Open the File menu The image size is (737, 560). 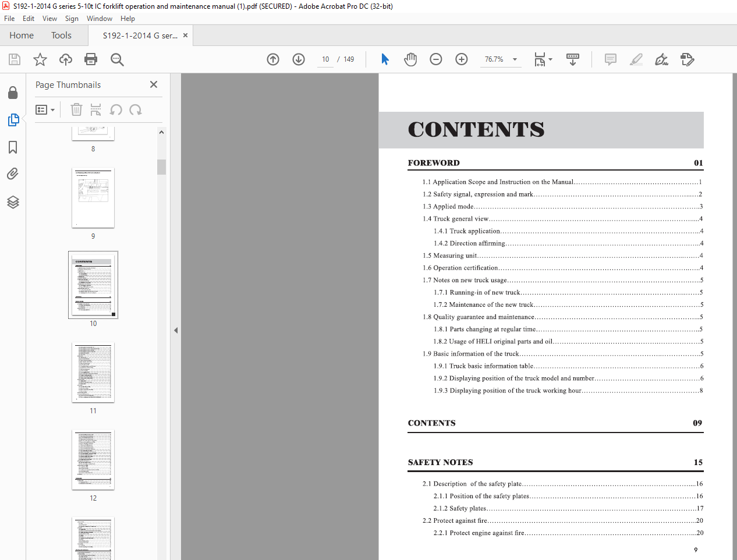point(9,19)
